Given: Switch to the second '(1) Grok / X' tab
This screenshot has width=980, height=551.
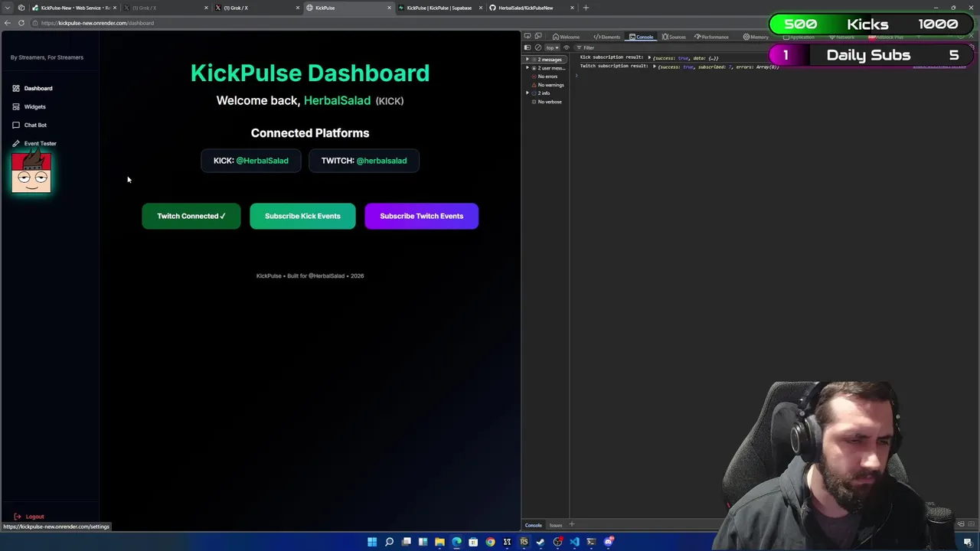Looking at the screenshot, I should [256, 8].
